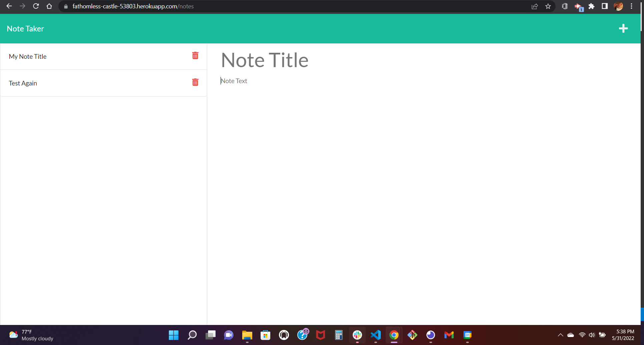Go home via the Note Taker header
This screenshot has width=644, height=345.
pyautogui.click(x=25, y=28)
